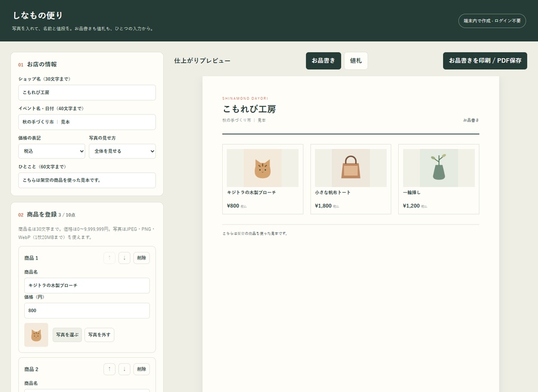Switch preview to お品書き tab
The width and height of the screenshot is (538, 392).
[x=323, y=61]
